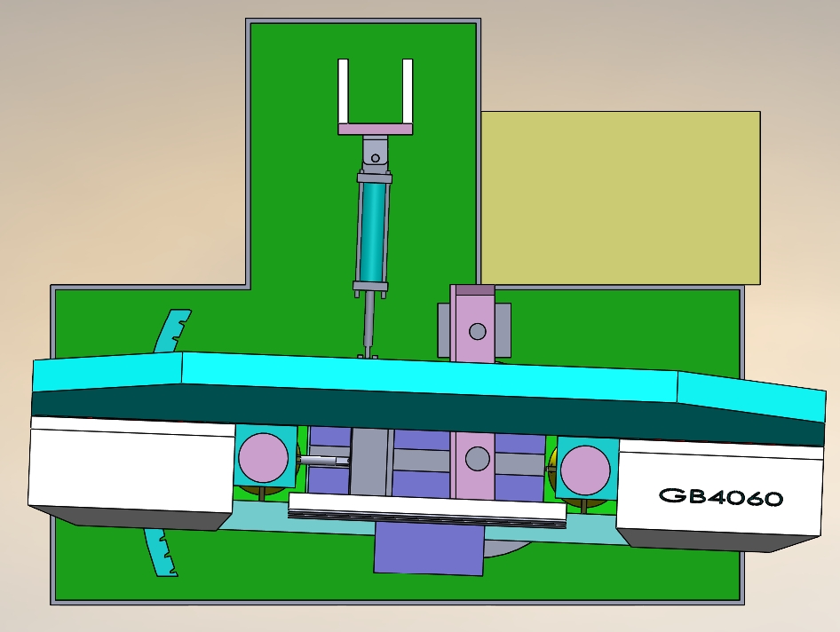Click the teal hydraulic cylinder body
This screenshot has width=840, height=632.
[374, 232]
